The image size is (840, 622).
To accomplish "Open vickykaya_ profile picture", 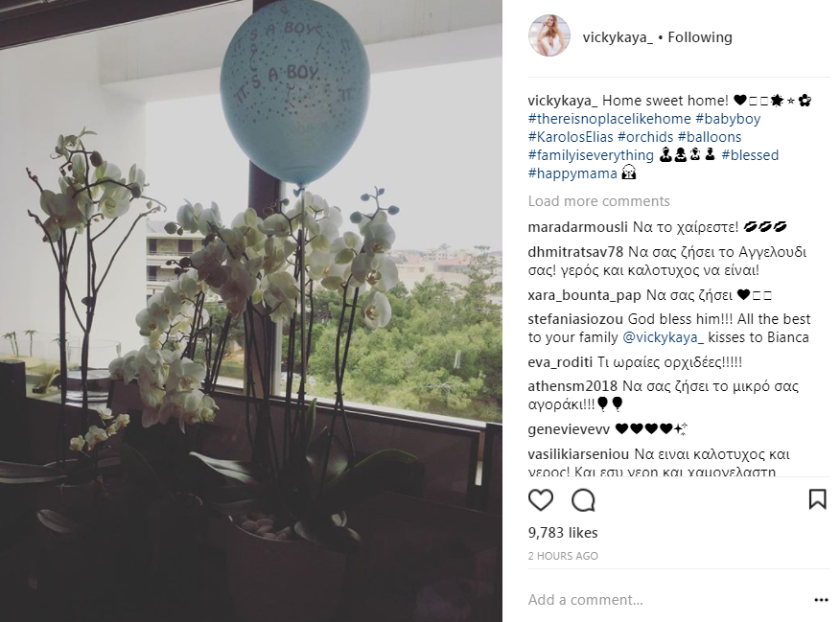I will (x=549, y=35).
